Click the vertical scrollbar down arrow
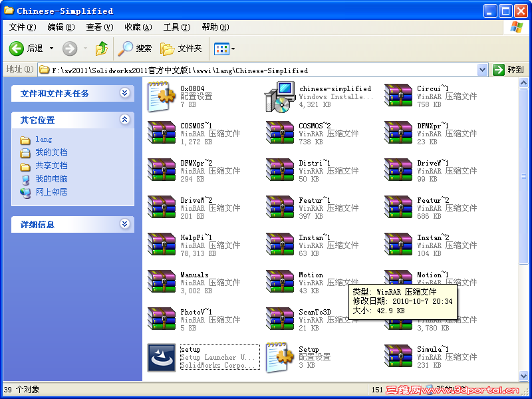The width and height of the screenshot is (532, 399). point(523,375)
